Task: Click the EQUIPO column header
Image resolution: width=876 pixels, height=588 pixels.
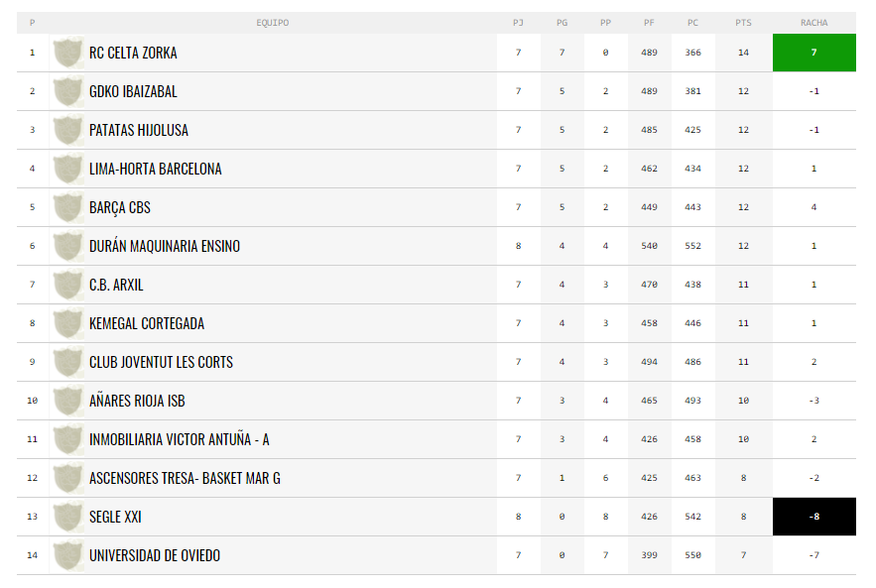Action: [x=273, y=23]
